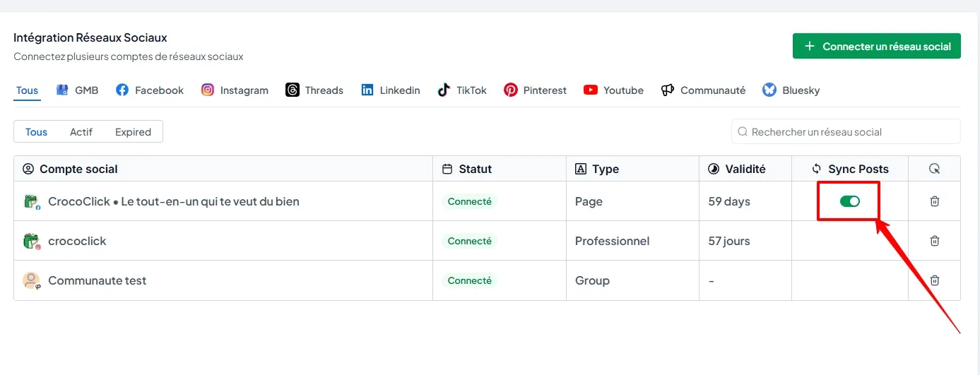The width and height of the screenshot is (980, 375).
Task: Switch to the Facebook tab
Action: pyautogui.click(x=150, y=90)
